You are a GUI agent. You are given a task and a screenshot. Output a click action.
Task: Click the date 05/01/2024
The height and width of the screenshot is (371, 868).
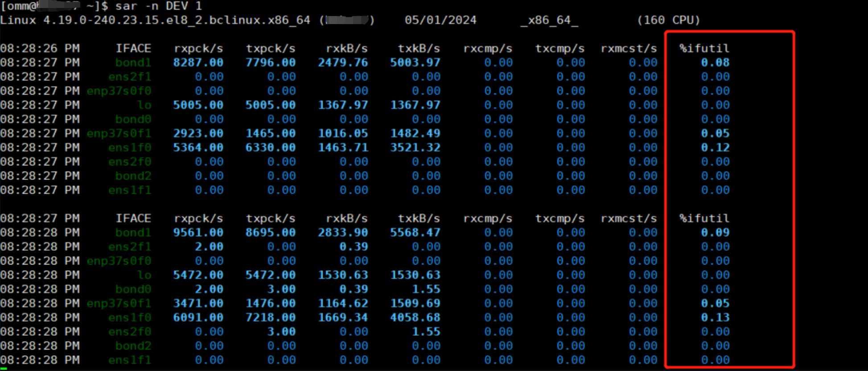(440, 21)
